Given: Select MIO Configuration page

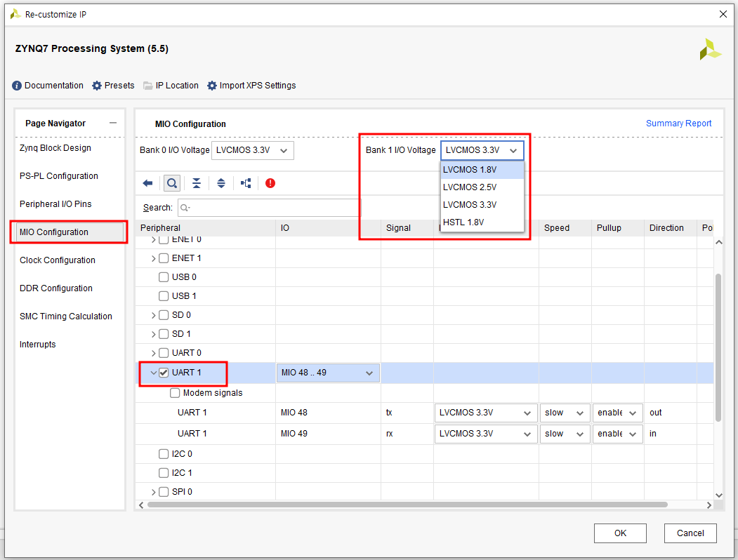Looking at the screenshot, I should point(70,232).
